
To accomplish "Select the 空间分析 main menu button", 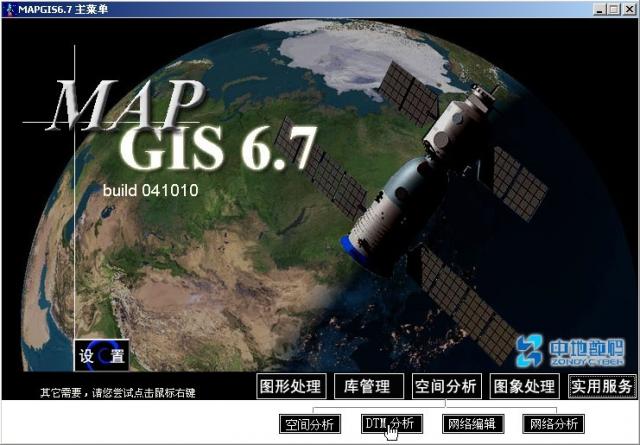I will pyautogui.click(x=446, y=386).
